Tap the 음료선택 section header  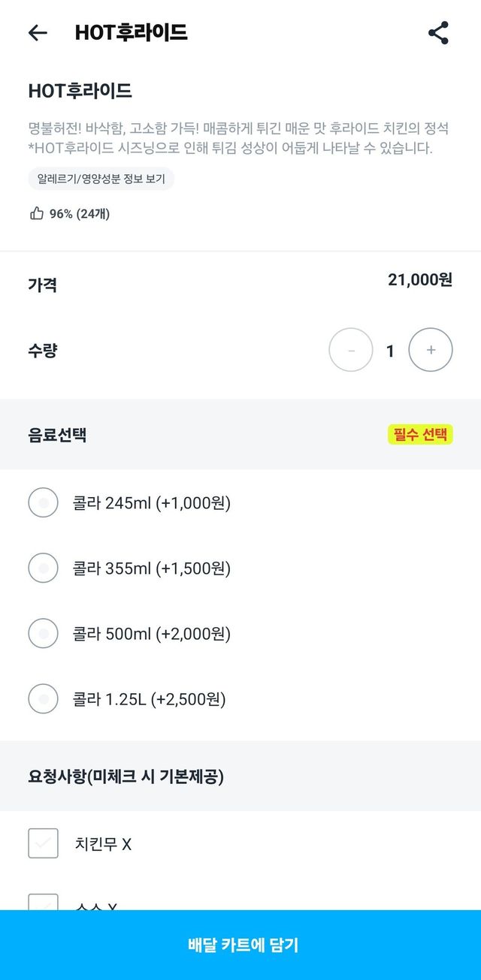point(57,435)
